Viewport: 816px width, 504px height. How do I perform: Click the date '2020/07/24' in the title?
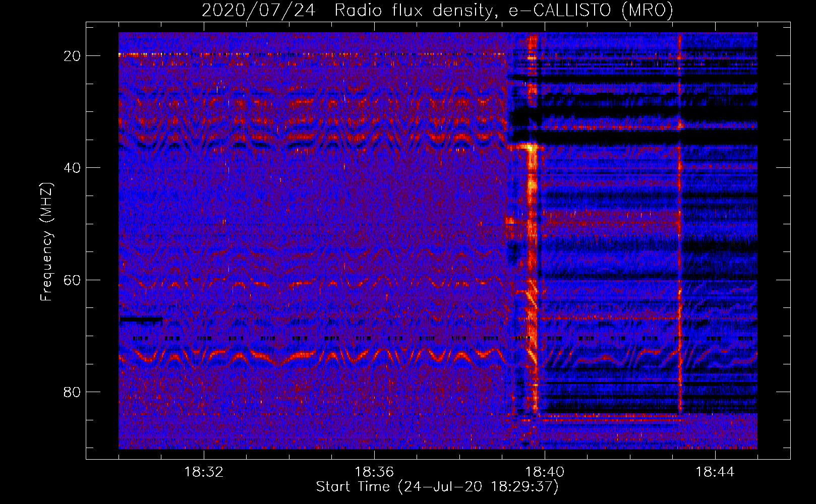pos(259,11)
